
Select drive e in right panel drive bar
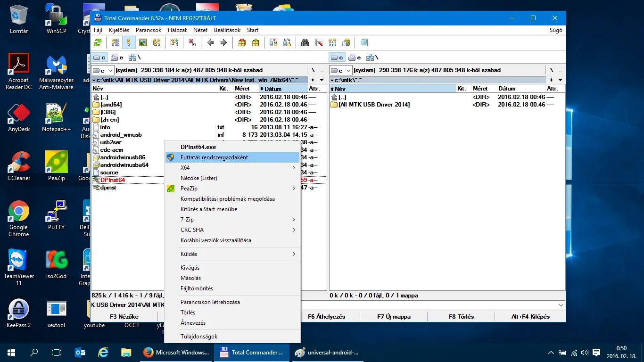(x=354, y=58)
